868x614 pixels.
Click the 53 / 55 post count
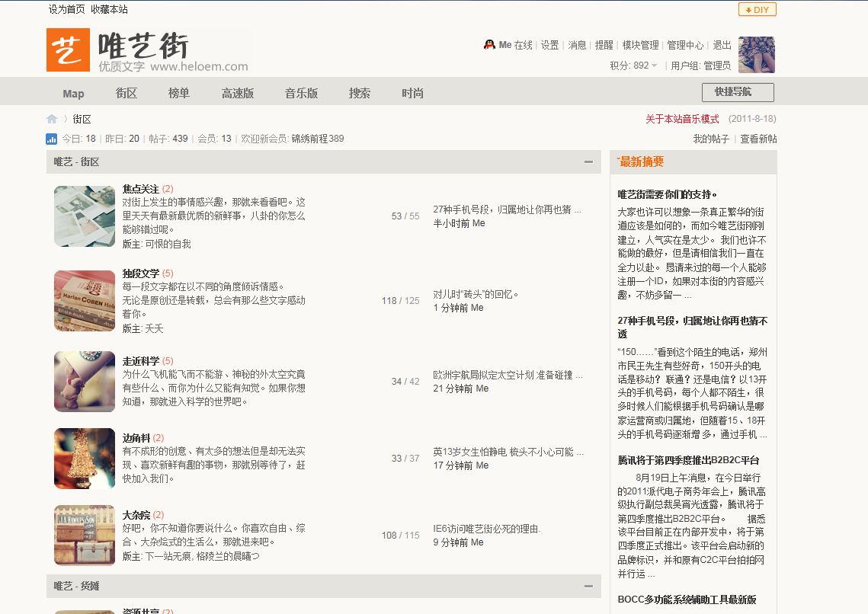(405, 216)
